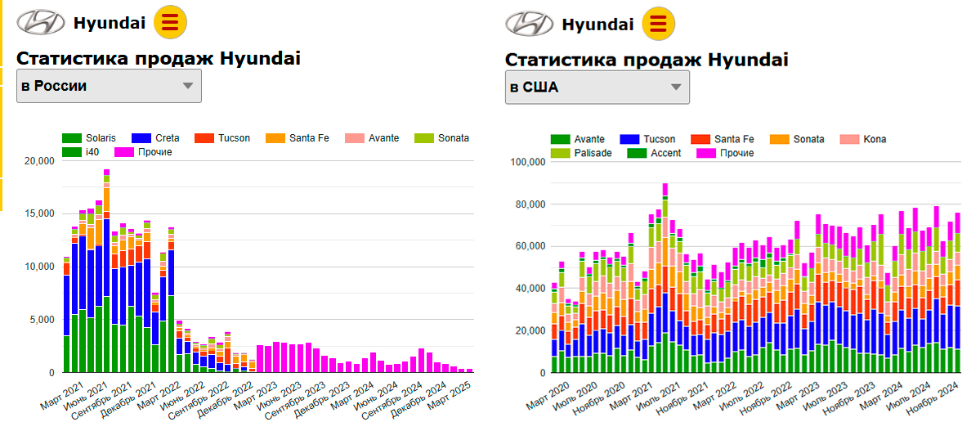This screenshot has width=980, height=440.
Task: Click the tallest bar in the USA chart
Action: 665,277
